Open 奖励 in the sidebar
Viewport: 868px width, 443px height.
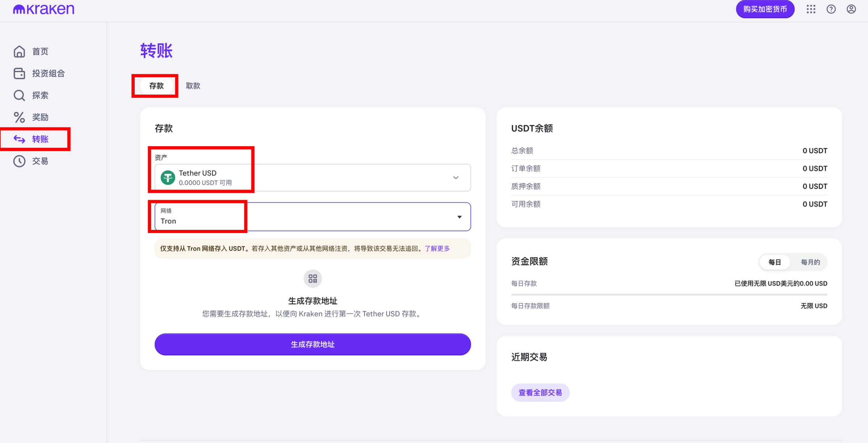[40, 117]
